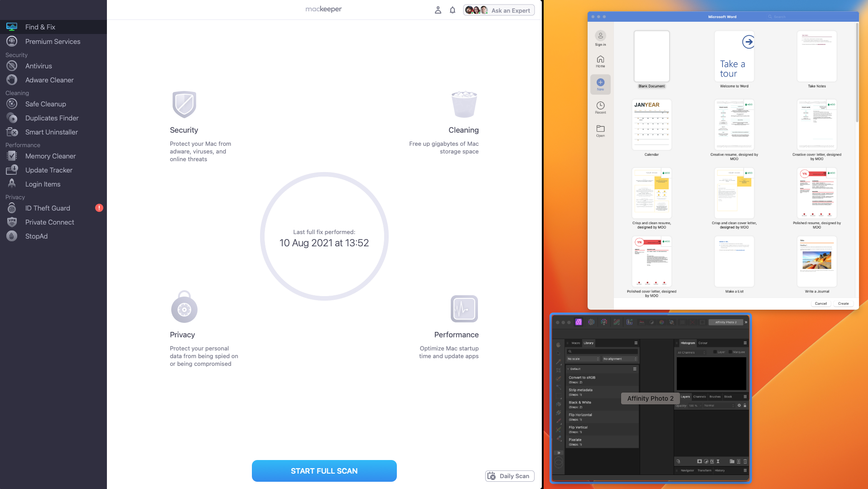Open ID Theft Guard
The width and height of the screenshot is (868, 489).
tap(53, 208)
